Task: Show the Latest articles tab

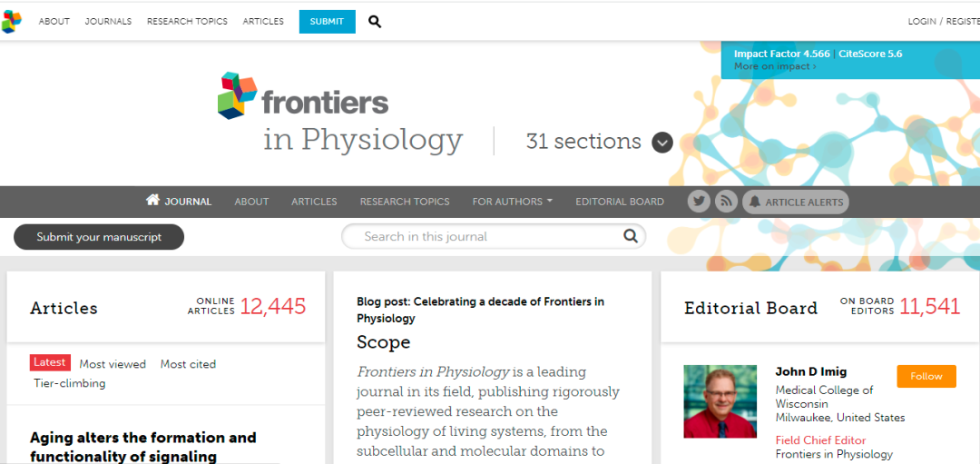Action: click(50, 362)
